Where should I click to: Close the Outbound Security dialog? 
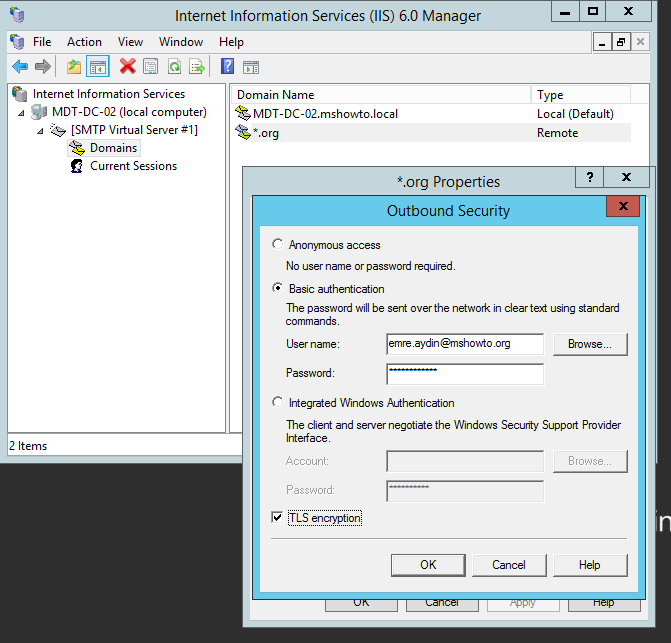click(623, 206)
